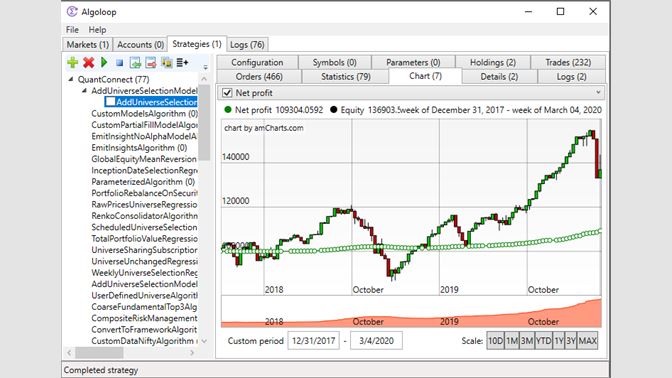Screen dimensions: 672x378
Task: Click the custom period end date 3/4/2020 field
Action: (x=376, y=341)
